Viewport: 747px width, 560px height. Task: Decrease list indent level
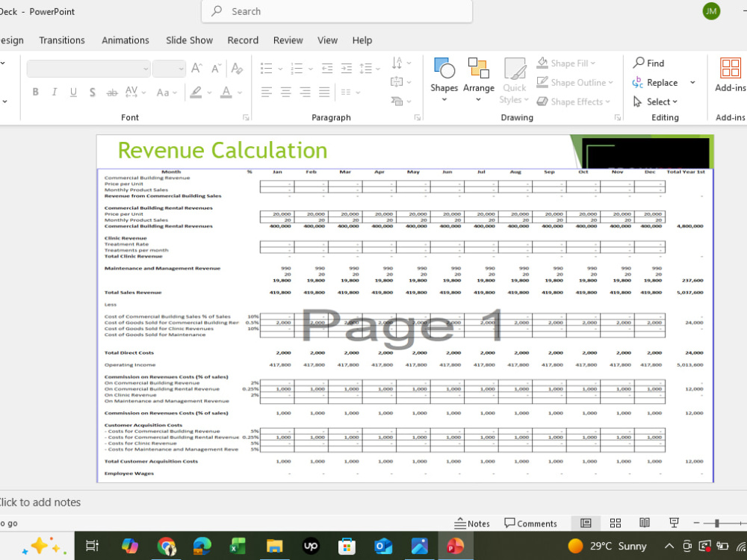(327, 69)
